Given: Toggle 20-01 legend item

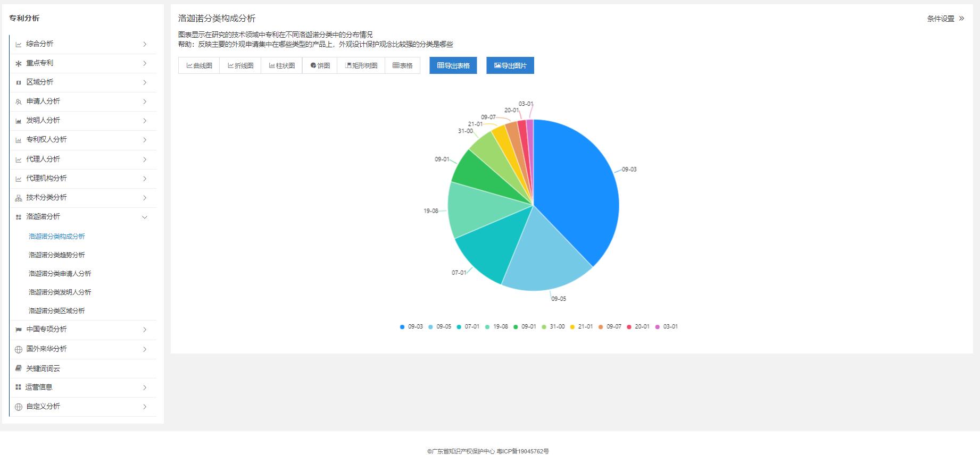Looking at the screenshot, I should pos(638,327).
